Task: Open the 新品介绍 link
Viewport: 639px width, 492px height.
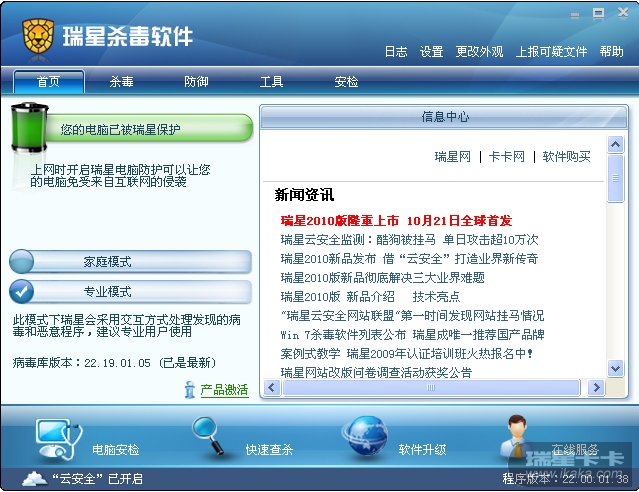Action: point(370,296)
